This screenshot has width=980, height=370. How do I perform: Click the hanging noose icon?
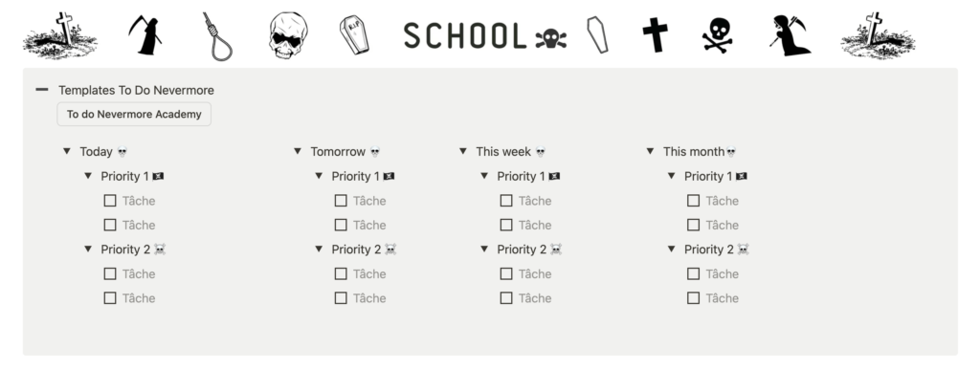point(217,36)
